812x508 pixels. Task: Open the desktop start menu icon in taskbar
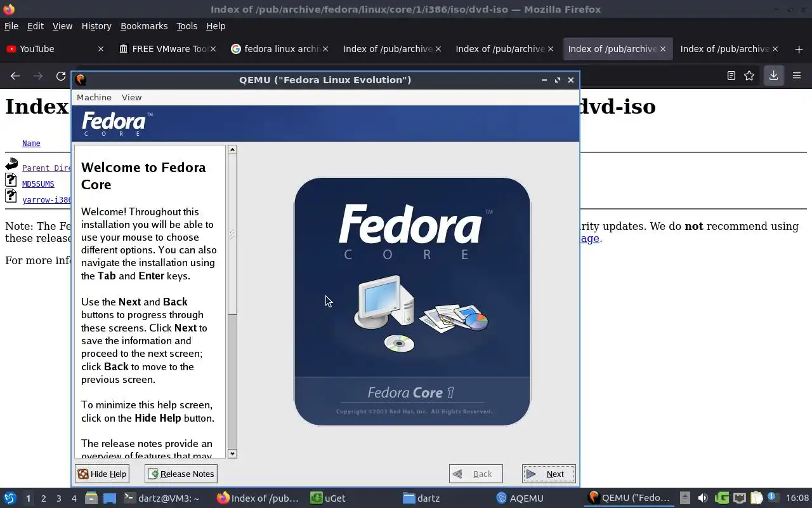pyautogui.click(x=10, y=498)
